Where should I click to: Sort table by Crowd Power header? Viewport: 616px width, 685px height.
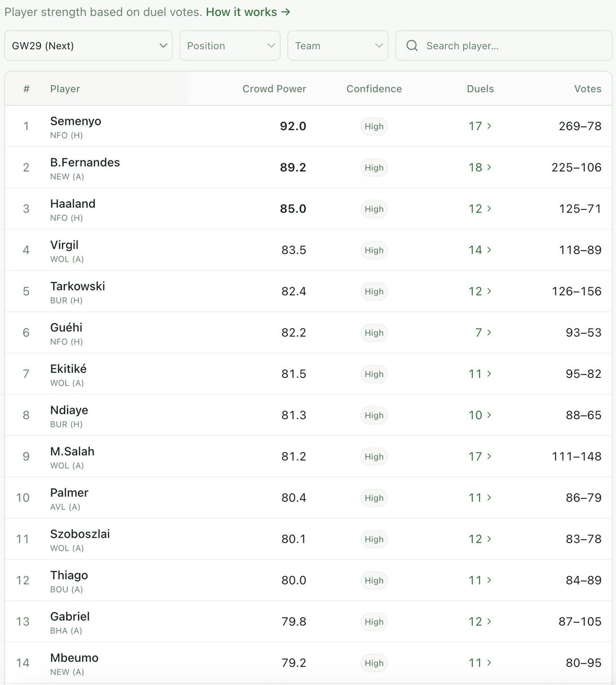tap(274, 88)
